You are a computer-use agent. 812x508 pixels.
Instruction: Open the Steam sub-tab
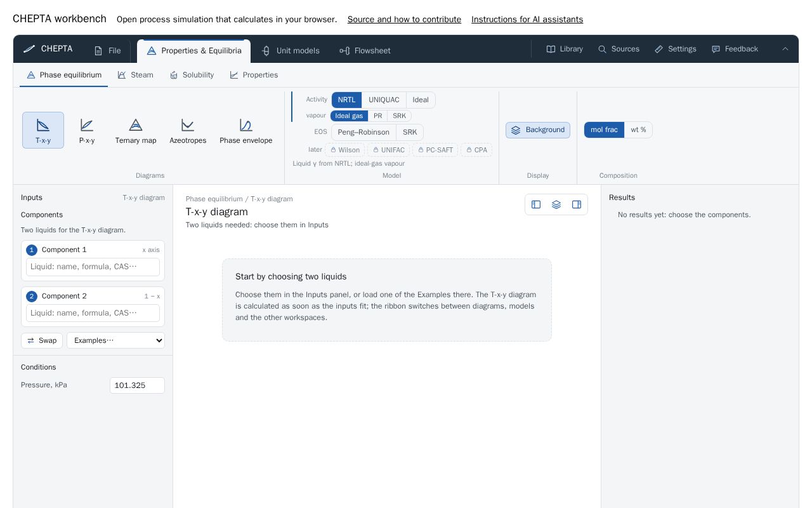pos(135,75)
